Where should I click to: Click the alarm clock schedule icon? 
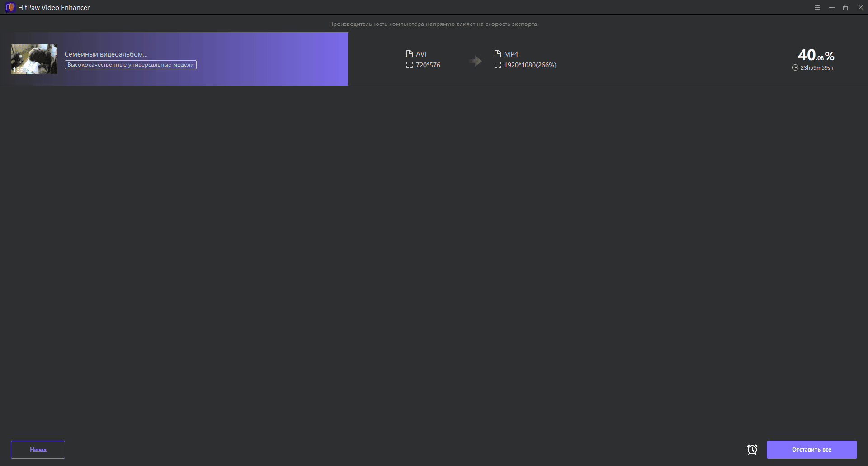click(752, 449)
